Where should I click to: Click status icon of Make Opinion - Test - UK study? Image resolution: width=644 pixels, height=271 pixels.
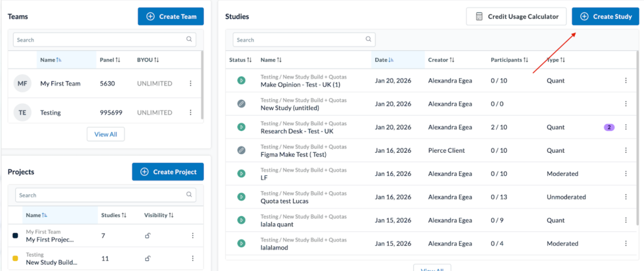pyautogui.click(x=240, y=80)
